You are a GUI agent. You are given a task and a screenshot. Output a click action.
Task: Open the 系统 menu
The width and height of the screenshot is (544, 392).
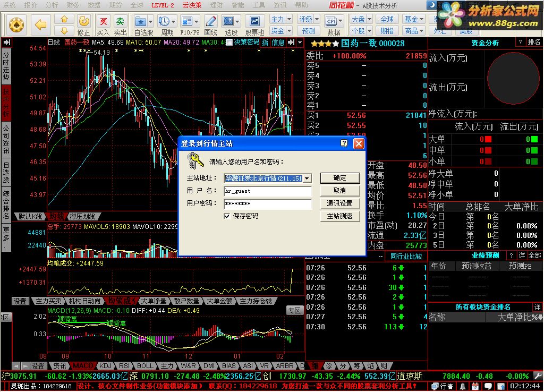10,5
